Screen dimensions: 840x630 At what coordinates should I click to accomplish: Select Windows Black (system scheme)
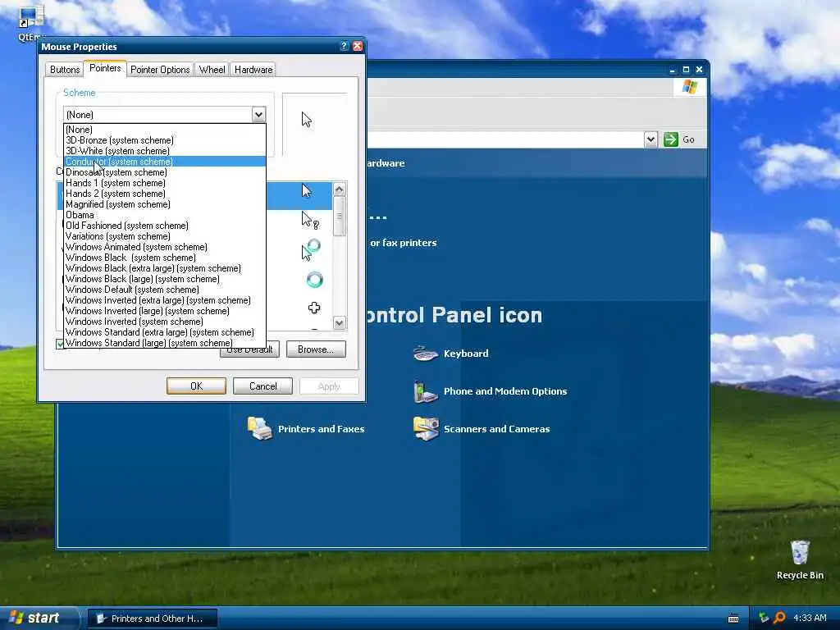tap(164, 258)
